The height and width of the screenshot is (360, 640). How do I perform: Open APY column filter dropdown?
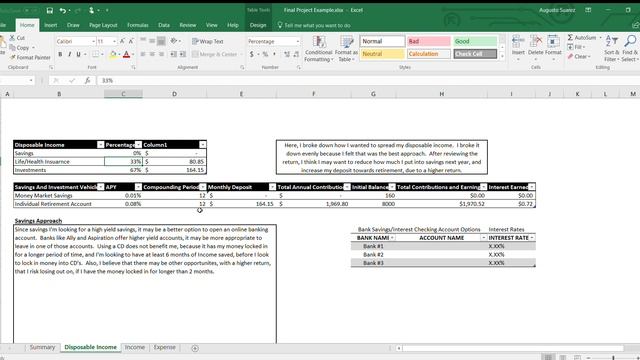[138, 187]
